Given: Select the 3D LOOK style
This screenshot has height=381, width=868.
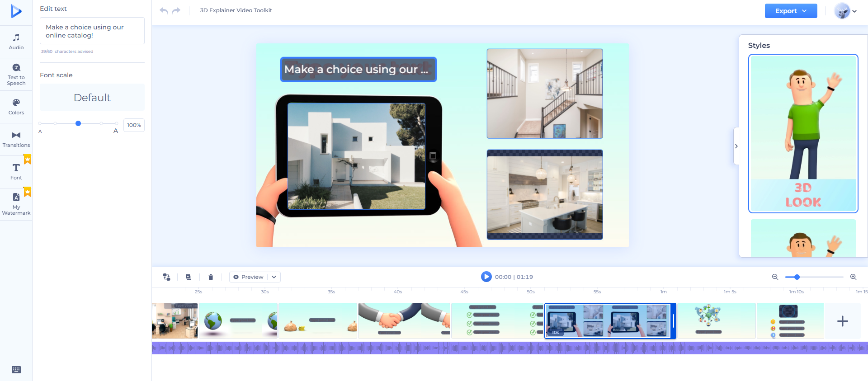Looking at the screenshot, I should point(803,133).
